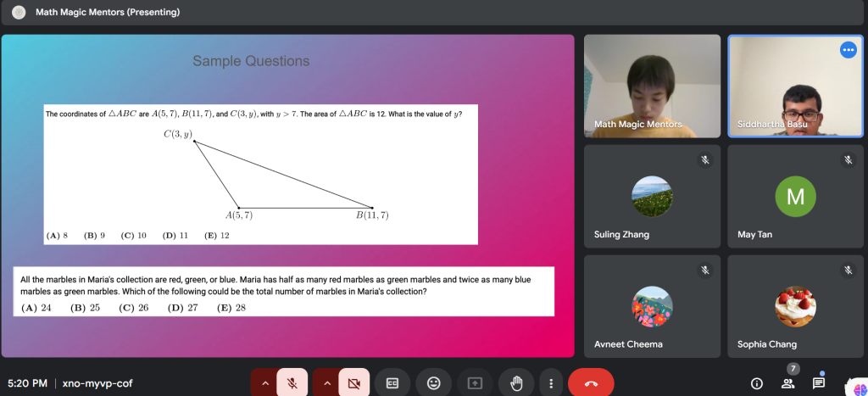Click the present screen icon
This screenshot has height=396, width=868.
tap(475, 383)
